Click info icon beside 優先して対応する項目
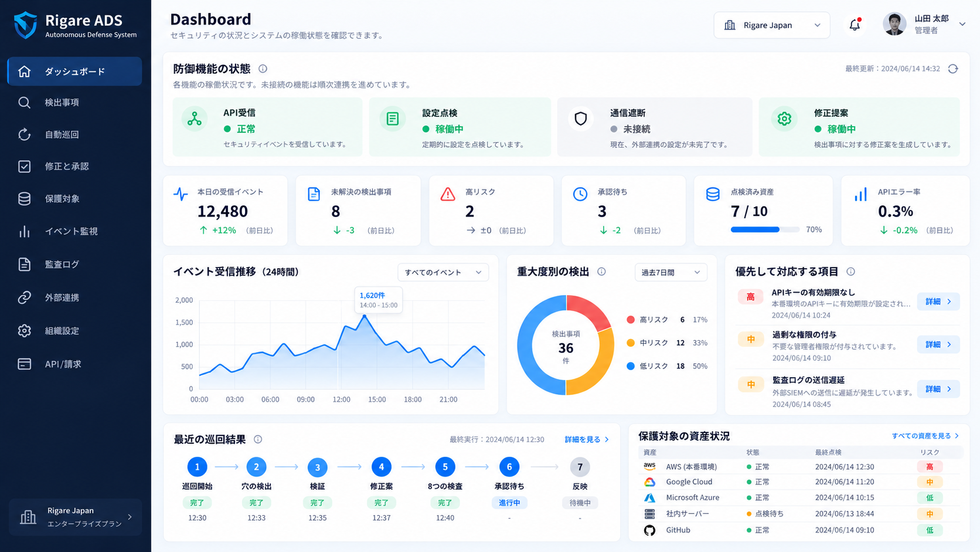The image size is (980, 552). coord(850,272)
